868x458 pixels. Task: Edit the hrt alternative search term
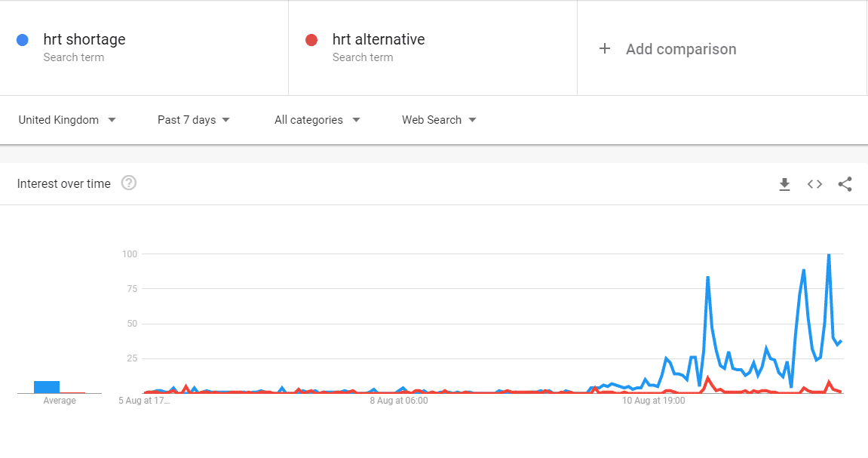pos(379,40)
